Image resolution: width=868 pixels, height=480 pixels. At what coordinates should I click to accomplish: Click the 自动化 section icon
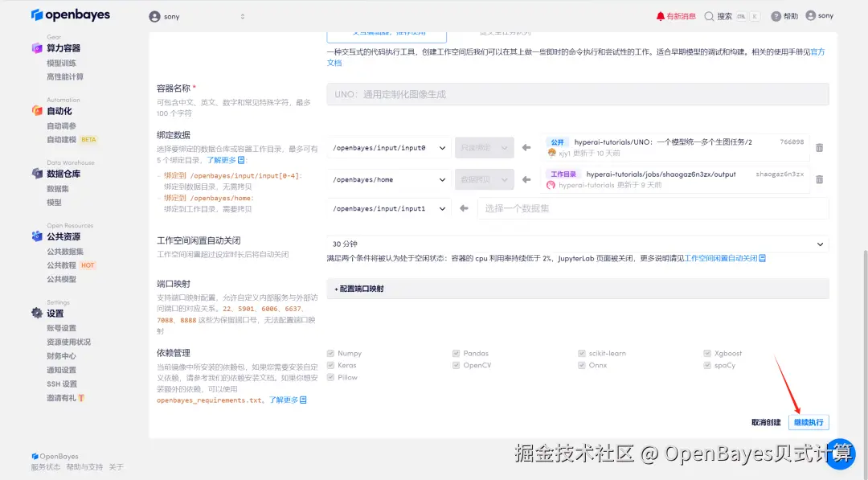(x=37, y=111)
